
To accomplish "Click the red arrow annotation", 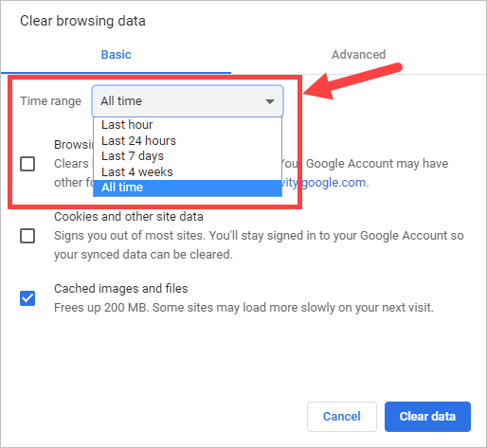I will pos(352,81).
